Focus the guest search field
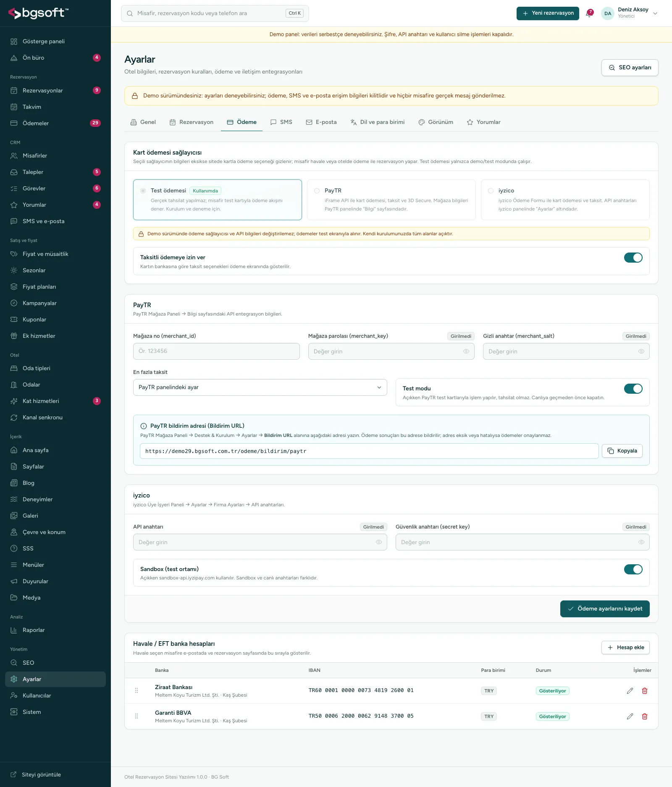The image size is (672, 787). pyautogui.click(x=215, y=13)
